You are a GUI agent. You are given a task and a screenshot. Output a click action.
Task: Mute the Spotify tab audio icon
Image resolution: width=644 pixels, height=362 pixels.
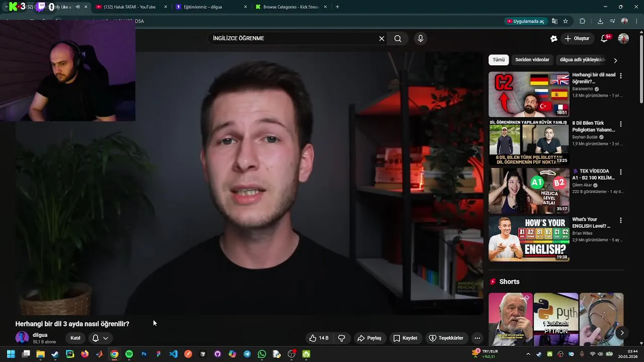[x=77, y=7]
